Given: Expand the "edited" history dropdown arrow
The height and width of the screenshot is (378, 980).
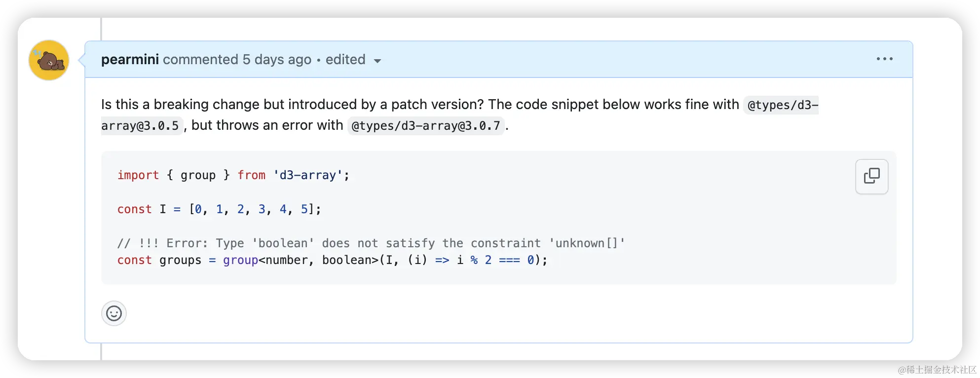Looking at the screenshot, I should (377, 61).
